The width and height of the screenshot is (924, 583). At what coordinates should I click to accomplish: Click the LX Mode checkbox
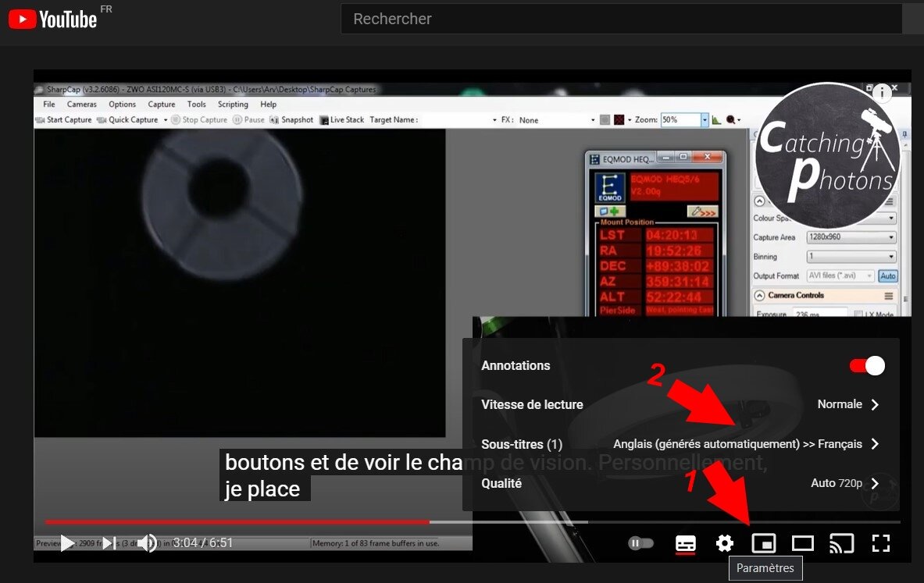point(858,314)
